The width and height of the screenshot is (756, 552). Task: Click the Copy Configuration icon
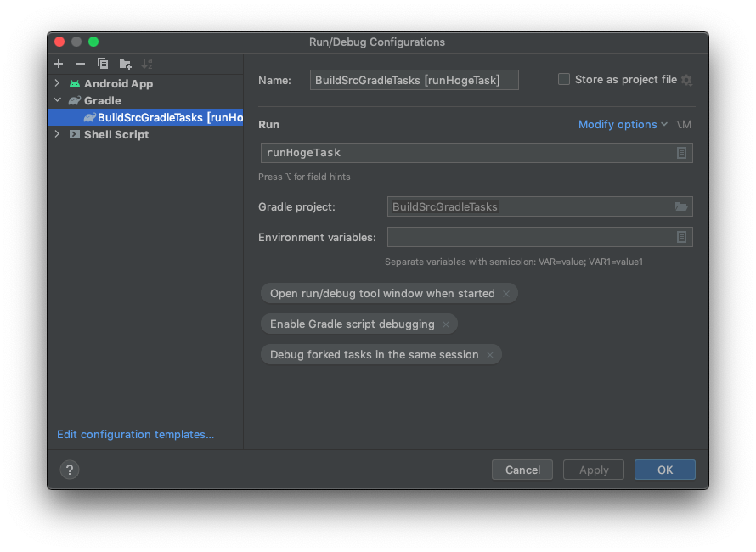103,64
